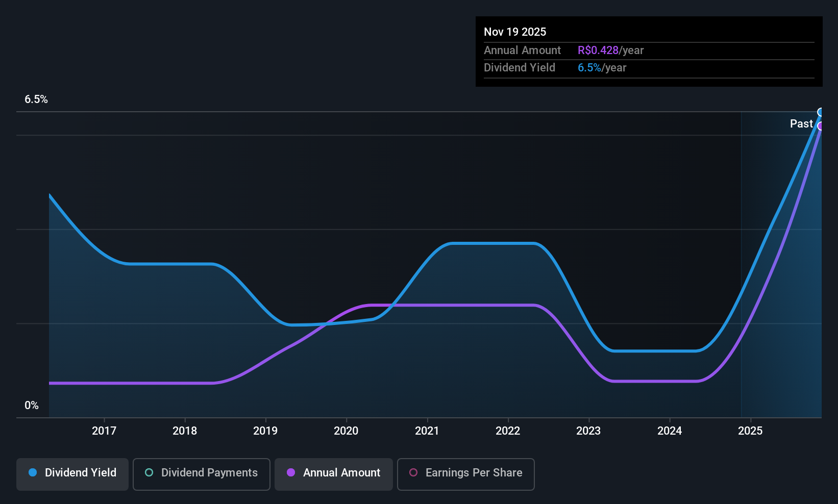Toggle the Annual Amount series
Image resolution: width=838 pixels, height=504 pixels.
tap(334, 474)
